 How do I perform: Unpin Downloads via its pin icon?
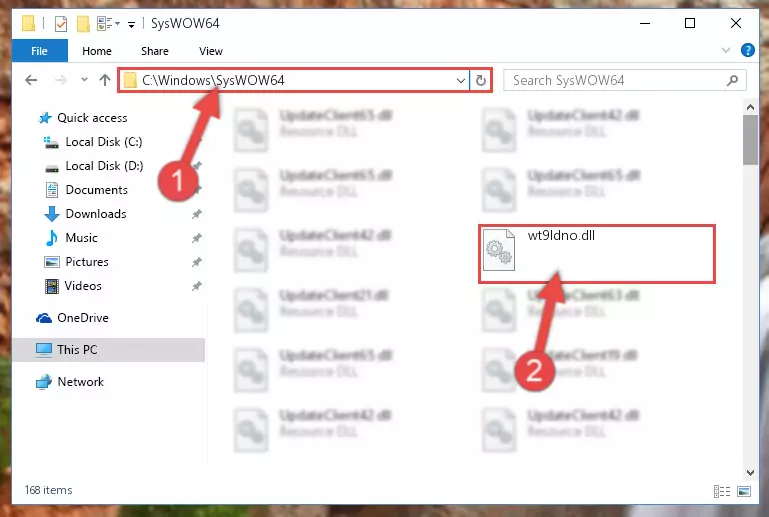click(197, 214)
